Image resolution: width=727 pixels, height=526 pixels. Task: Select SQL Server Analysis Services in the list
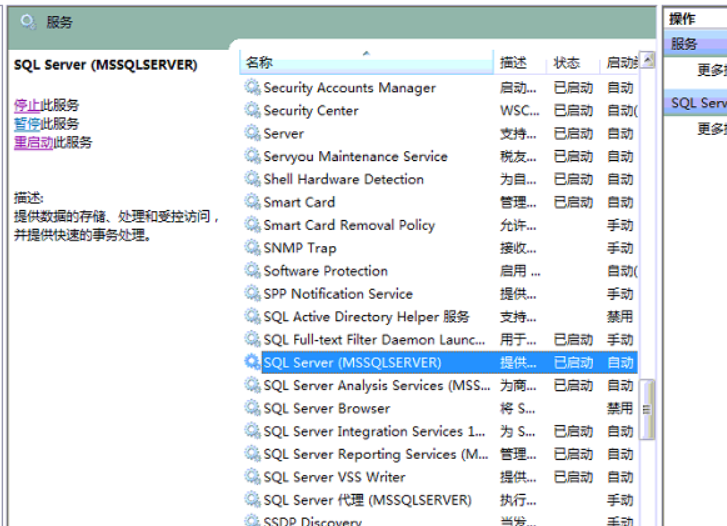376,385
